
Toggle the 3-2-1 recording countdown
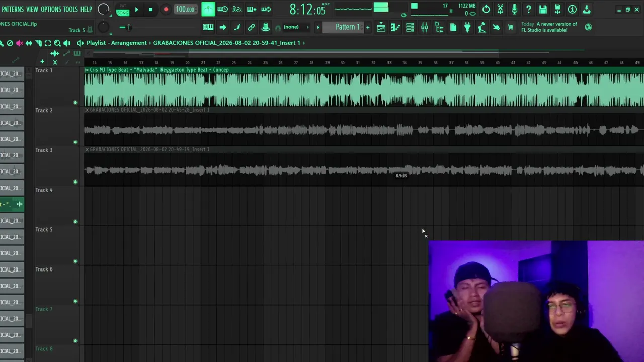(x=237, y=9)
